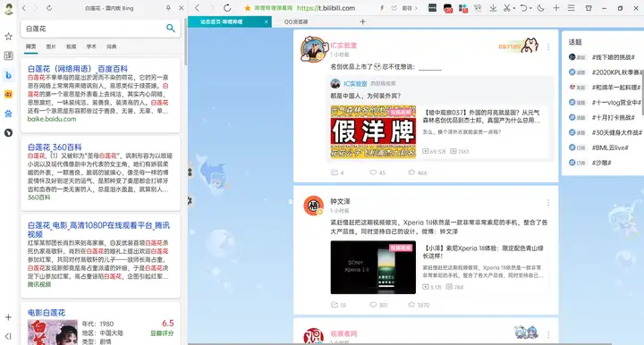Click the scissors screenshot tool
Viewport: 644px width, 345px height.
pos(507,8)
